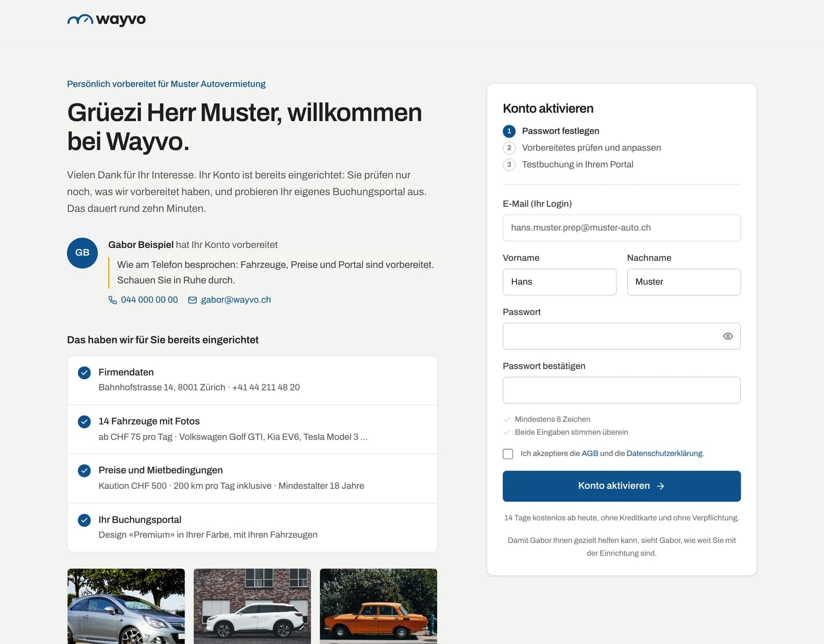Click the checkmark icon next to Firmendaten

tap(84, 372)
